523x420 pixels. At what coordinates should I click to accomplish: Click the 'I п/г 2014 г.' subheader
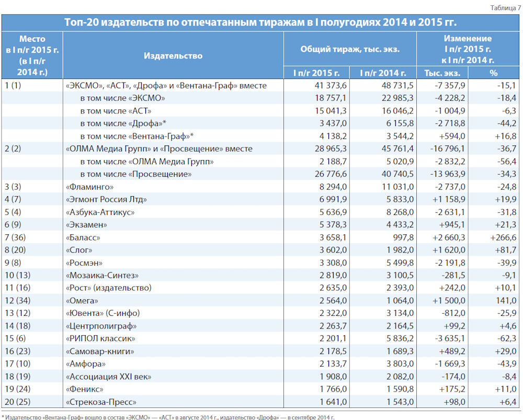(383, 73)
